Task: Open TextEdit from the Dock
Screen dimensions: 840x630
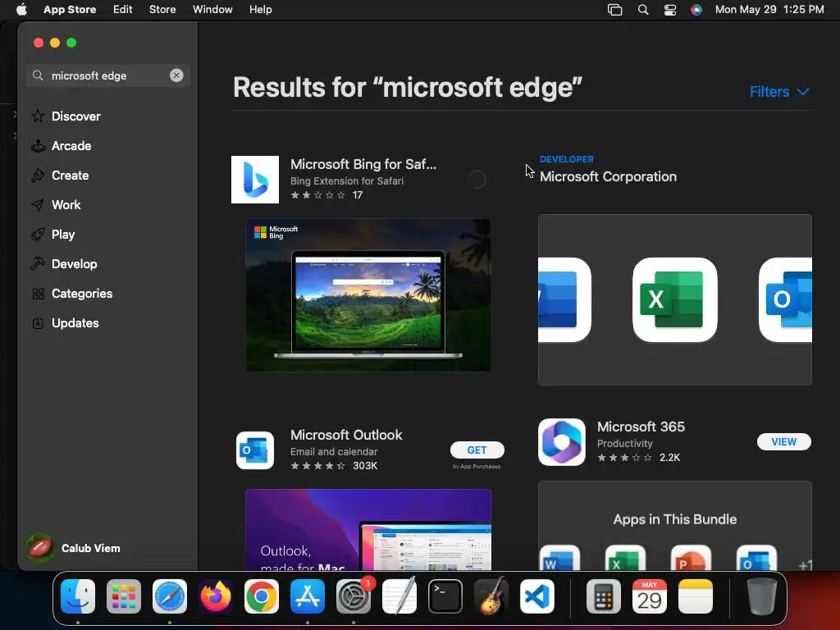Action: 399,596
